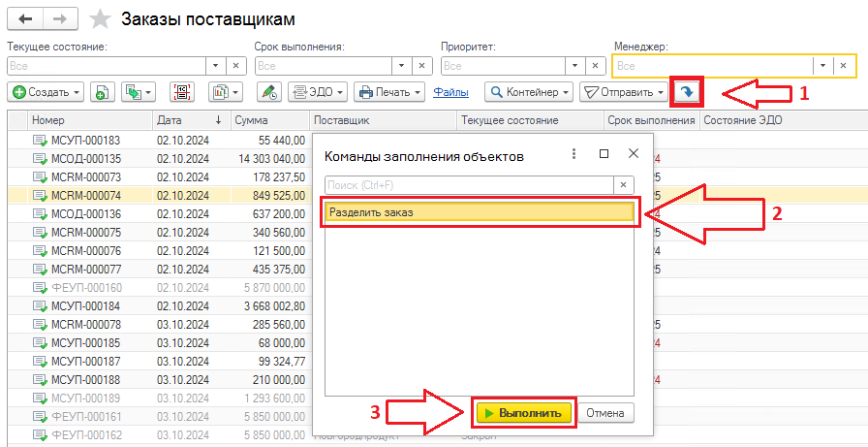
Task: Click the barcode scan icon in toolbar
Action: tap(181, 92)
